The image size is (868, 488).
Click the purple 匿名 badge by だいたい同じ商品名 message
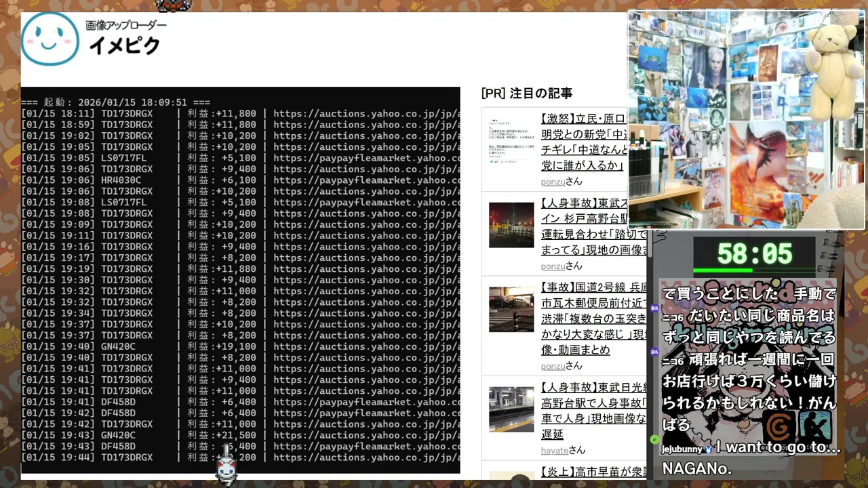click(x=654, y=308)
